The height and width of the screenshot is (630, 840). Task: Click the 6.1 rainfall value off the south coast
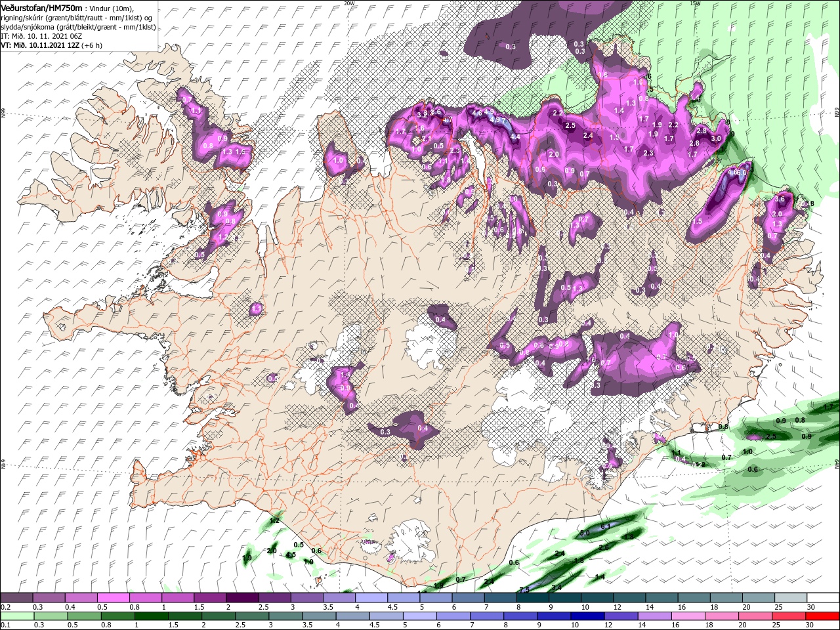(x=606, y=526)
